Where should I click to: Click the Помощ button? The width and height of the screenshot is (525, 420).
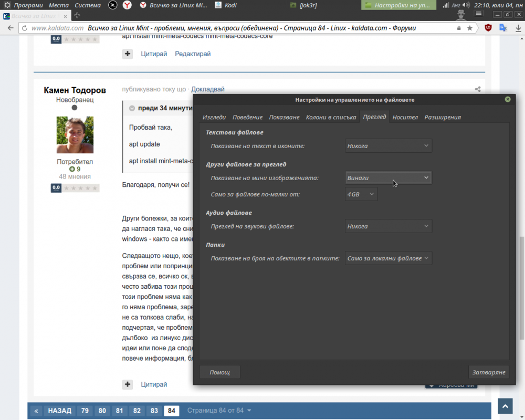(219, 372)
